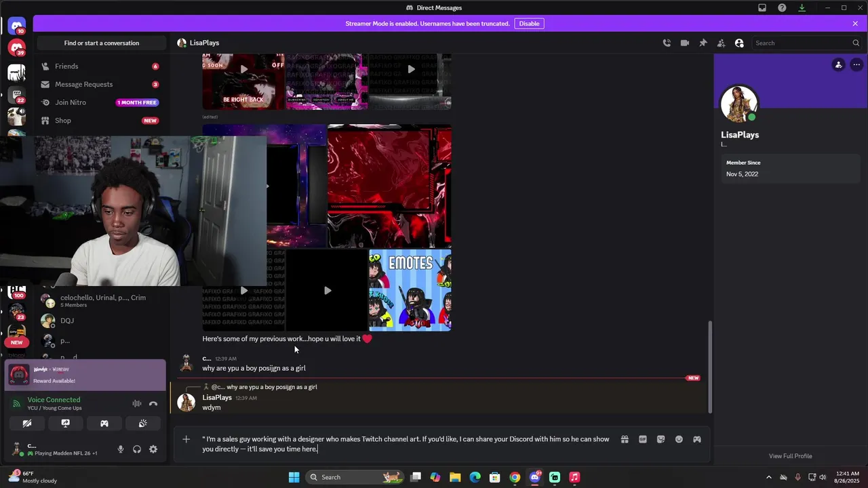This screenshot has height=488, width=868.
Task: Click the taskbar Search box
Action: click(355, 477)
